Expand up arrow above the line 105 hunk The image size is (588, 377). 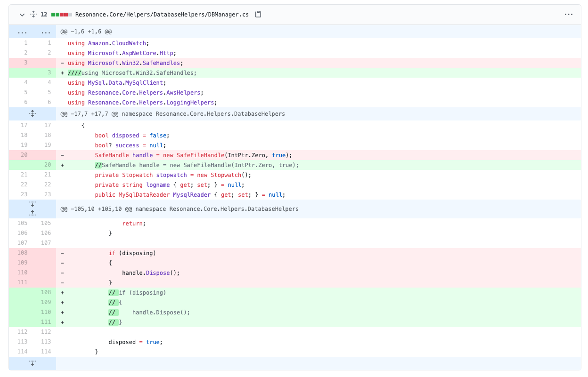pyautogui.click(x=33, y=214)
